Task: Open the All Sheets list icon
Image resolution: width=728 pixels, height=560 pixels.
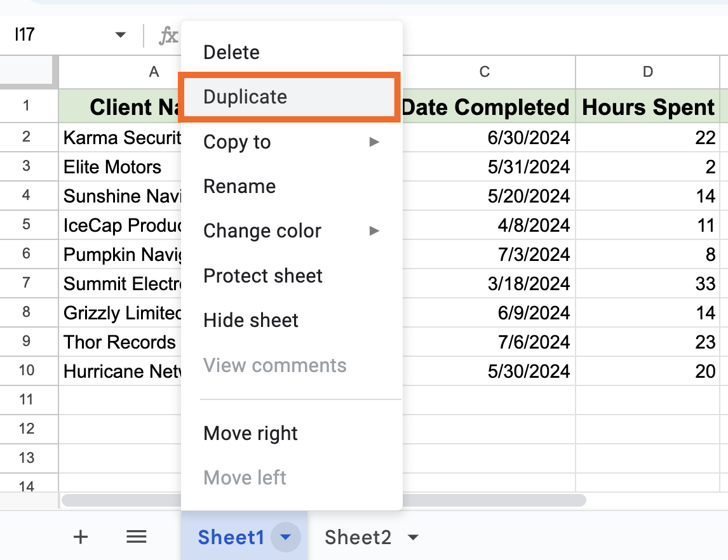Action: [137, 537]
